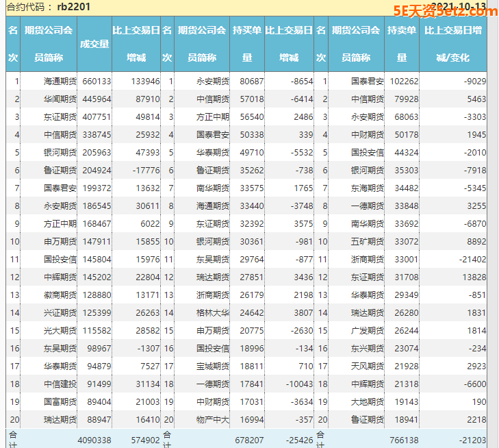Screen dimensions: 499x448
Task: Click total long positions 678207
Action: pyautogui.click(x=249, y=440)
